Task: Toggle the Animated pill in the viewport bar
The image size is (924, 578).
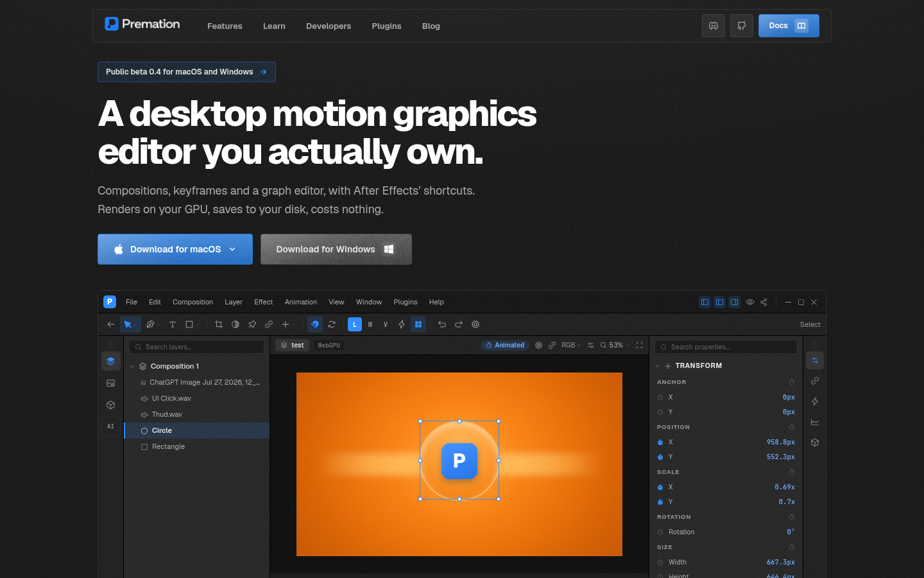Action: click(x=505, y=345)
